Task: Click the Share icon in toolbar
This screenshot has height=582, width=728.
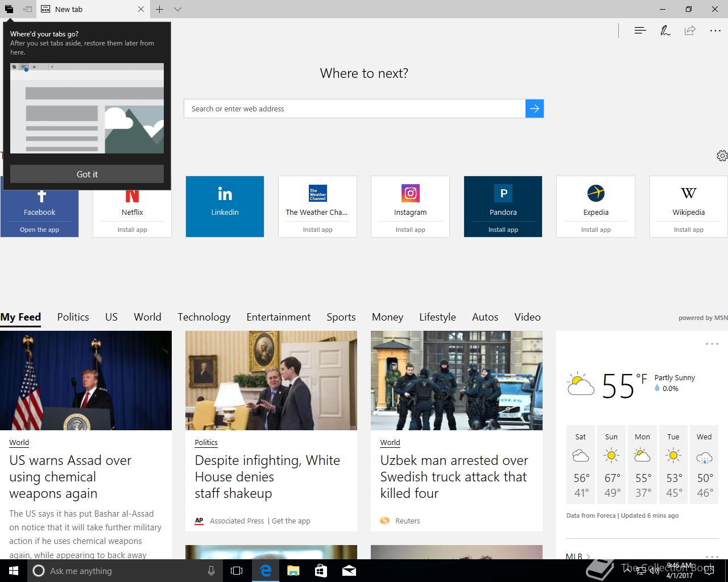Action: [x=690, y=30]
